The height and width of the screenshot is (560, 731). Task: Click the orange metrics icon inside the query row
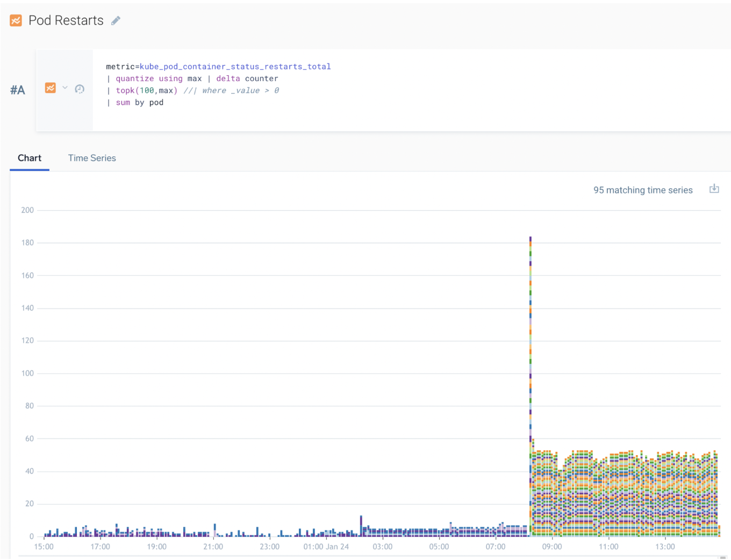(51, 87)
